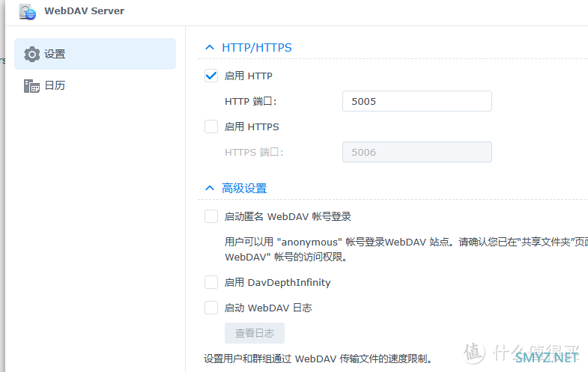Click the calendar icon next to 日历
Viewport: 588px width, 372px height.
32,86
